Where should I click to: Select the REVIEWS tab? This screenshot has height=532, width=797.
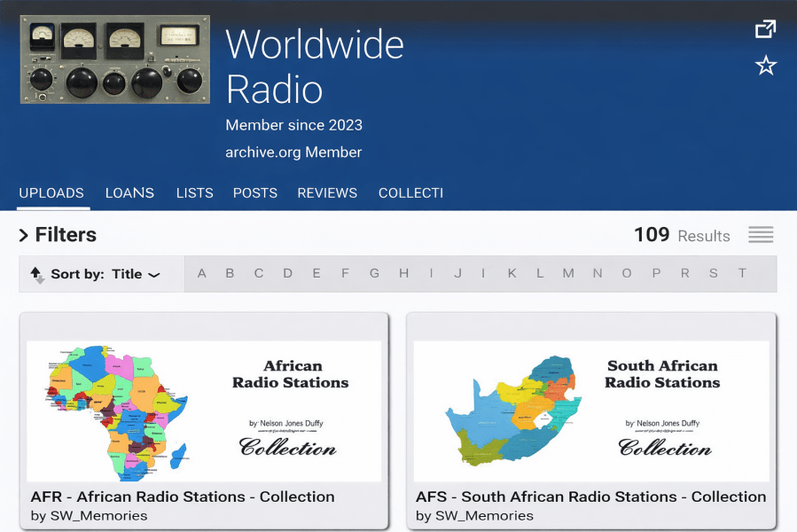pyautogui.click(x=327, y=192)
